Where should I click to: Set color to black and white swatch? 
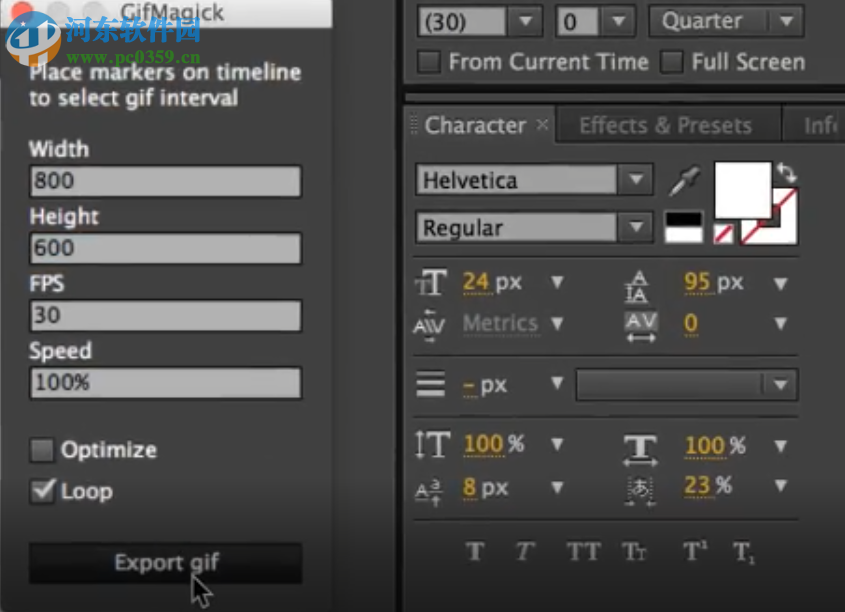[x=684, y=227]
